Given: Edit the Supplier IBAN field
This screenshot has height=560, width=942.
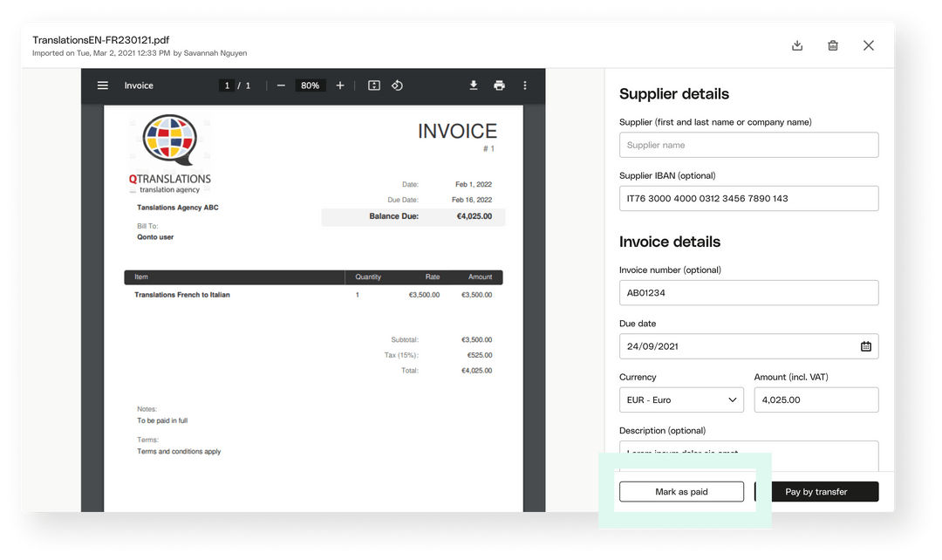Looking at the screenshot, I should (x=748, y=198).
